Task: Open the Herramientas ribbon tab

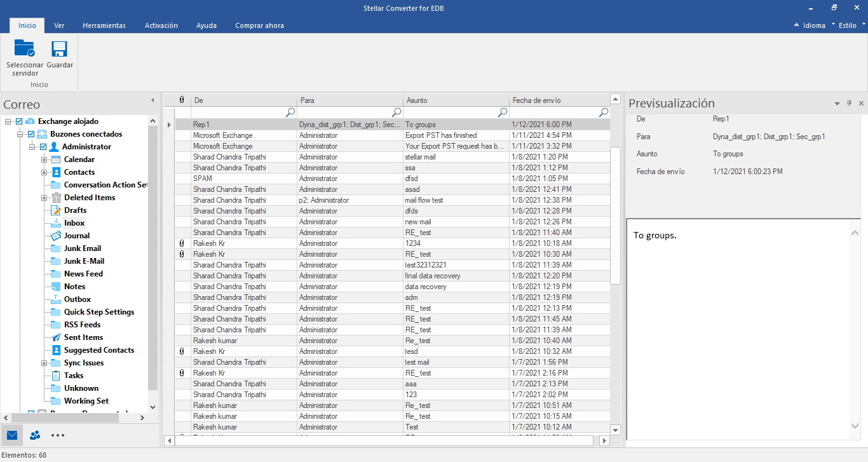Action: [x=104, y=25]
